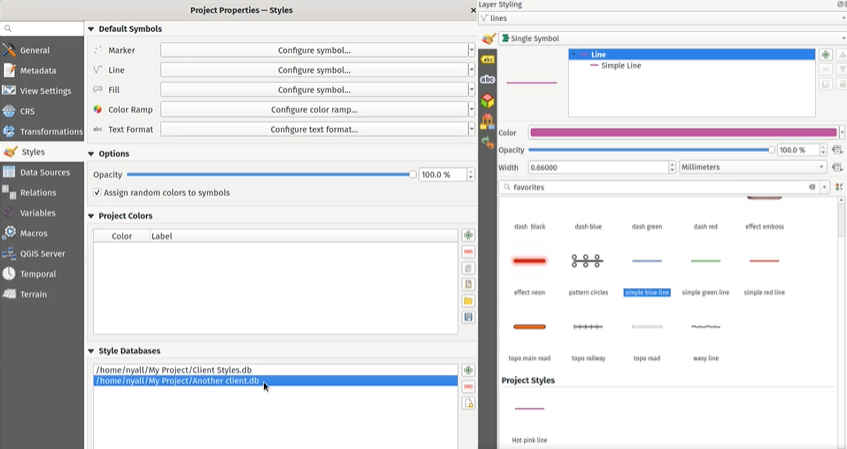This screenshot has height=449, width=847.
Task: Toggle Assign random colors to symbols
Action: (97, 193)
